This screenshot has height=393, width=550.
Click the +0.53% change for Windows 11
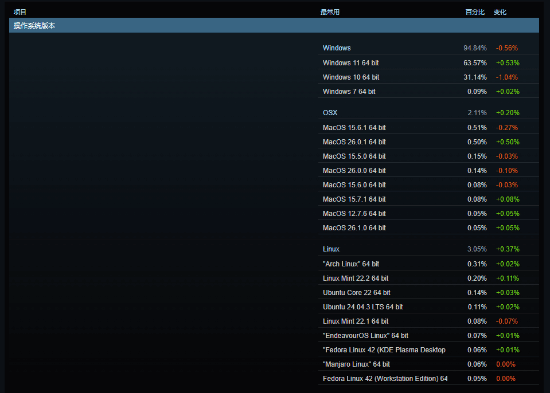[x=508, y=63]
